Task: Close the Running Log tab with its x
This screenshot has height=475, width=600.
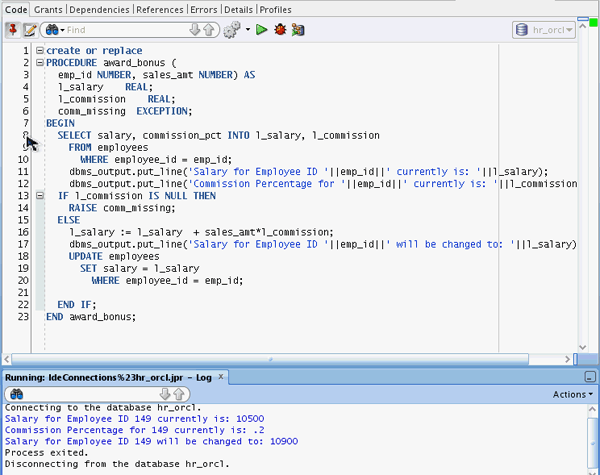Action: point(221,377)
